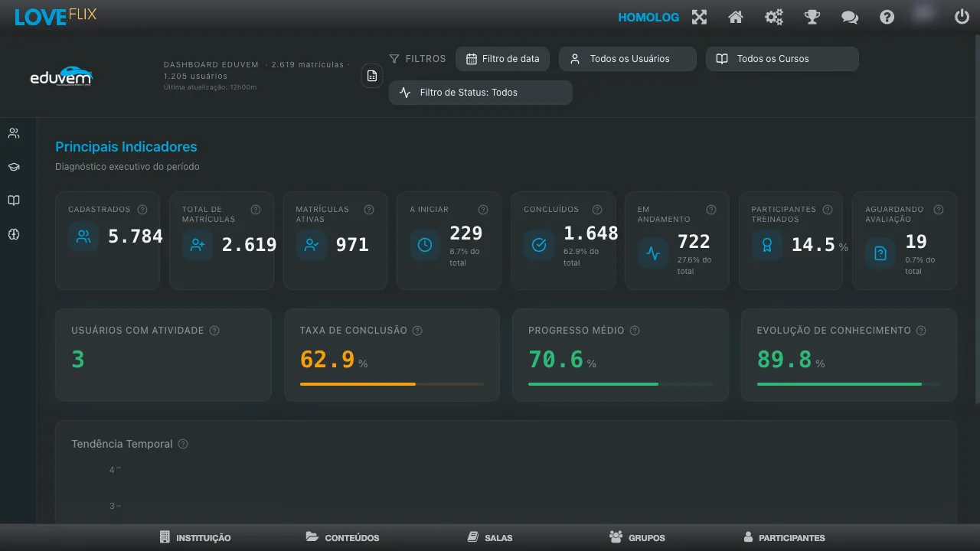Click the Progresso Médio help icon

[635, 331]
